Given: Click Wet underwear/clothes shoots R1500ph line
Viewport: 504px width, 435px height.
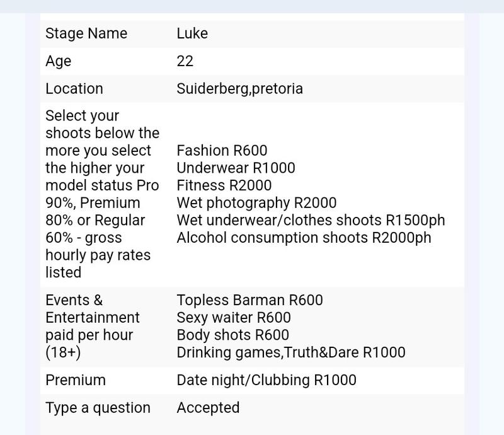Looking at the screenshot, I should (311, 221).
